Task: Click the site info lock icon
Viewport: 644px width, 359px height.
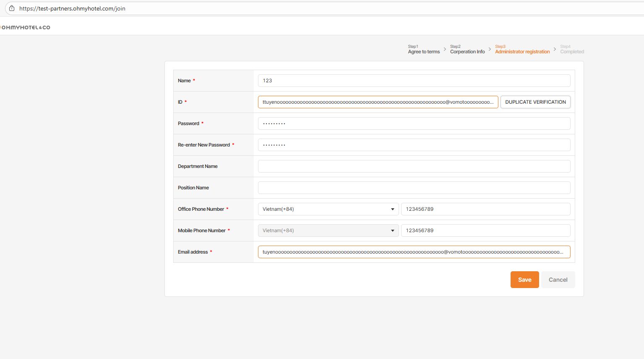Action: click(12, 8)
